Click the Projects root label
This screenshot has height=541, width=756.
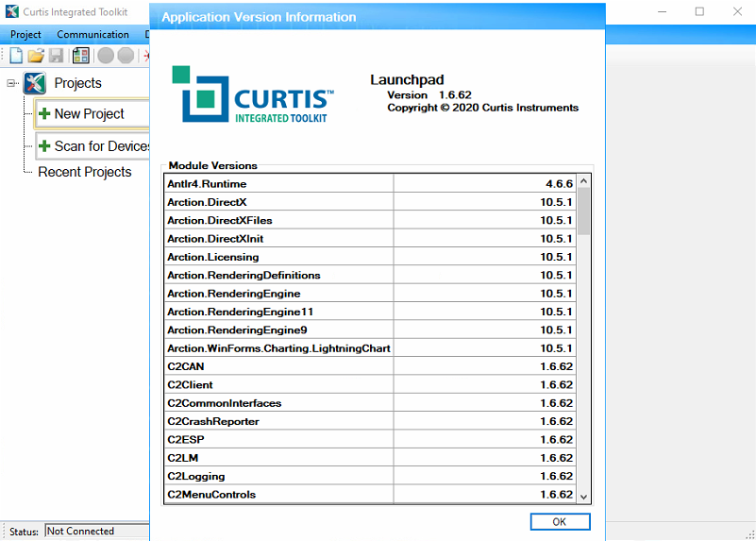[77, 83]
